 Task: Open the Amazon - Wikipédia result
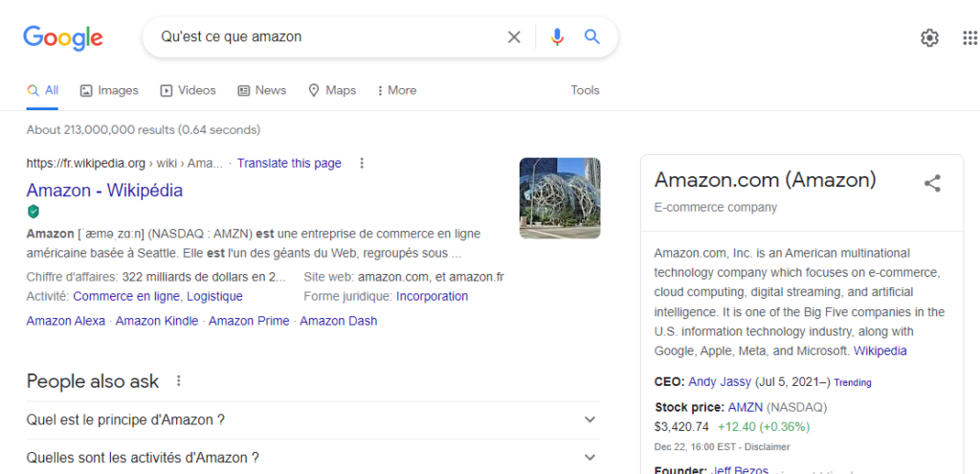coord(104,191)
